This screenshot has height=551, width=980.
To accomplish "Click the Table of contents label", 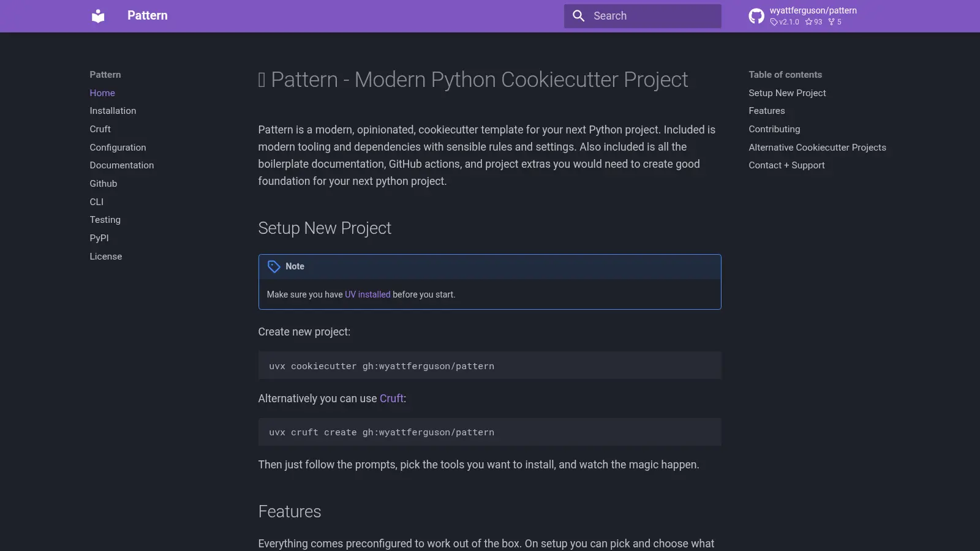I will (785, 75).
